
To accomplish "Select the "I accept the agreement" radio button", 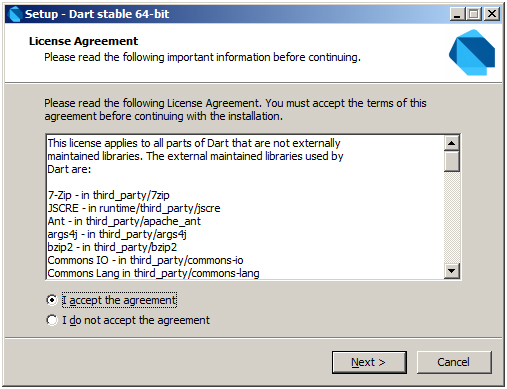I will 52,300.
